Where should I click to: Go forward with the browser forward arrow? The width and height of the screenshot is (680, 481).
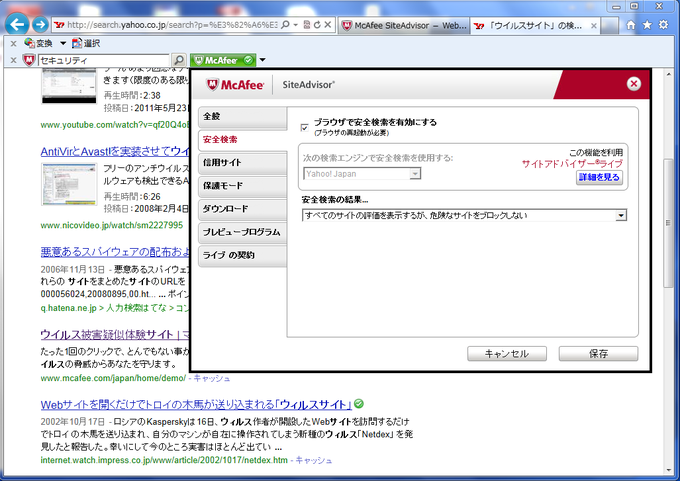(x=40, y=25)
